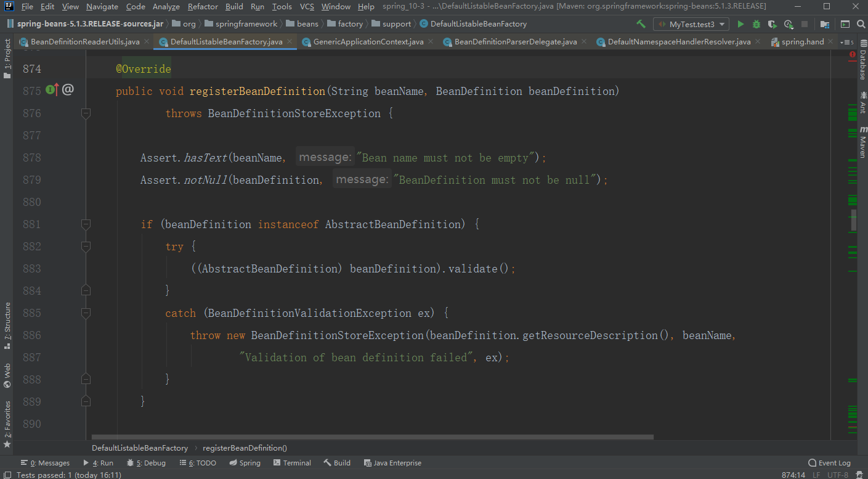
Task: Open the Terminal tool window button
Action: 293,463
